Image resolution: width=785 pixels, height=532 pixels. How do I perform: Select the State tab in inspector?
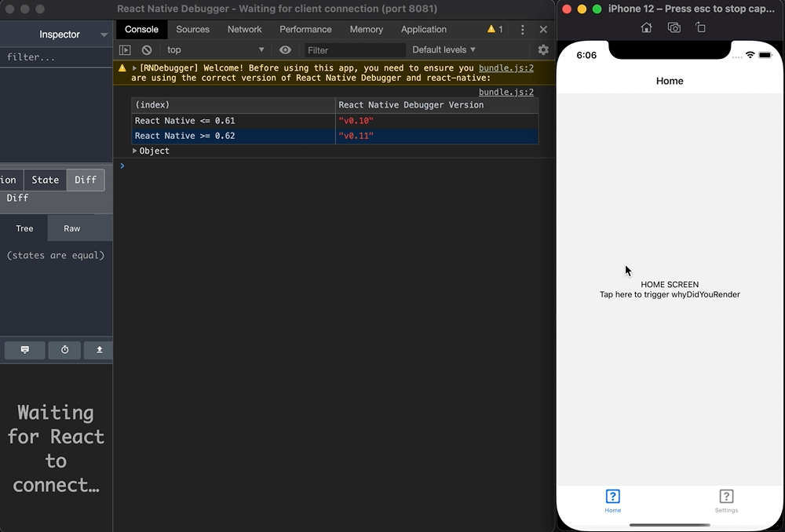click(45, 180)
